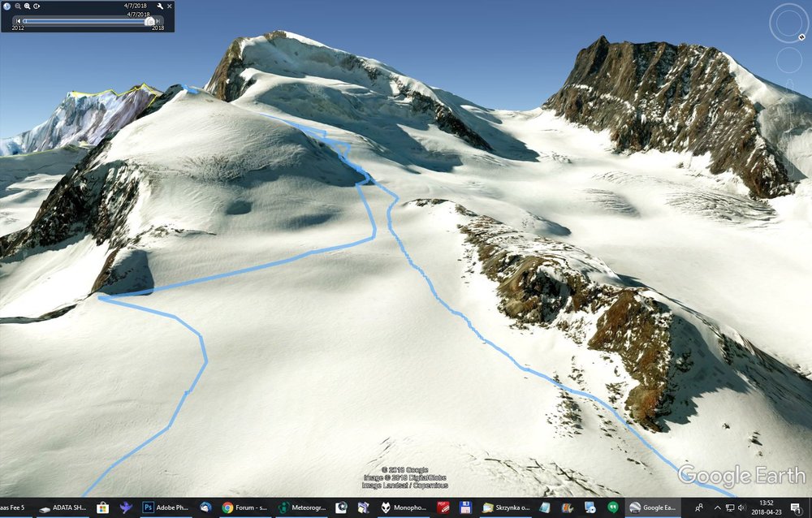Zoom out the time slider range

[x=18, y=6]
